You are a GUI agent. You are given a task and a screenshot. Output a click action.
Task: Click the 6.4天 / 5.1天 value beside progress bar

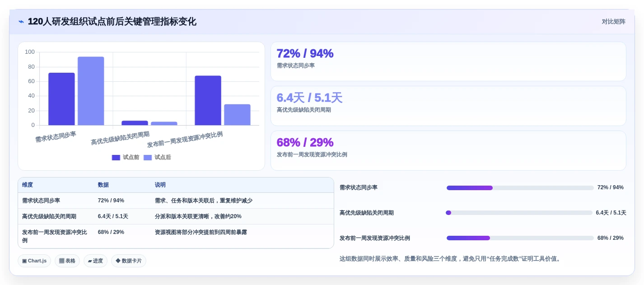[x=611, y=213]
